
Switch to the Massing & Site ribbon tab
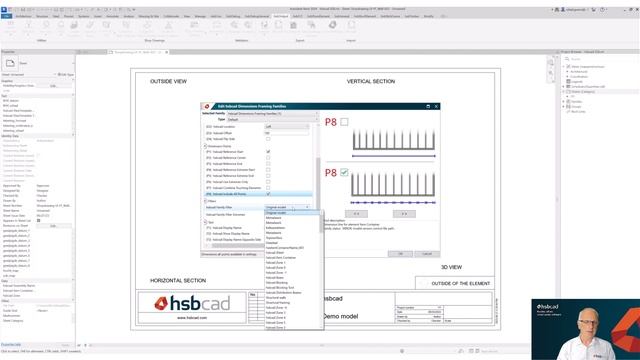tap(149, 16)
